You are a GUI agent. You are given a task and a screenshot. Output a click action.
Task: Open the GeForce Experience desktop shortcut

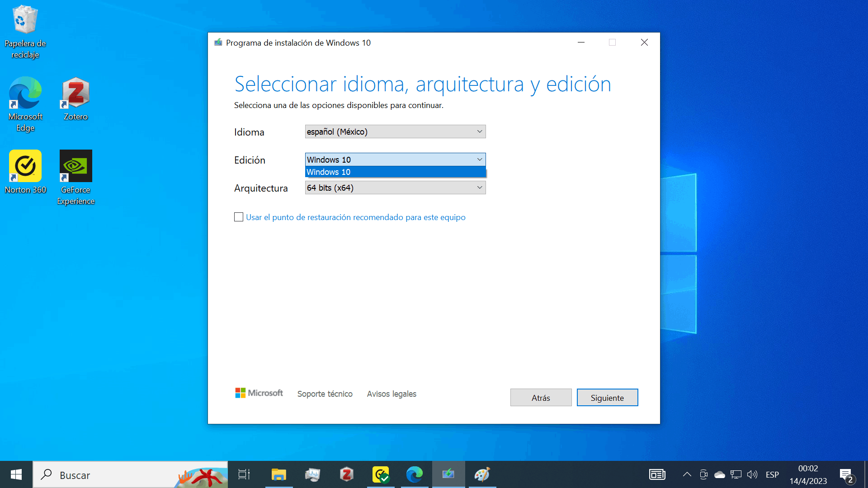75,178
